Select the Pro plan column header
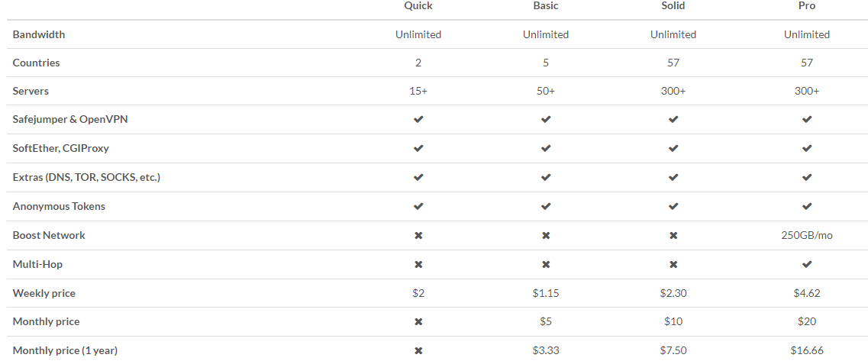 click(807, 6)
